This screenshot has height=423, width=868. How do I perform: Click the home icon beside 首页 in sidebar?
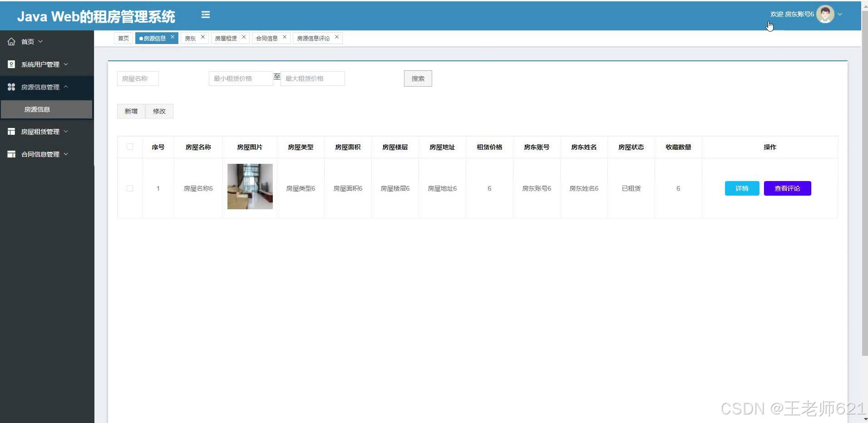point(11,41)
